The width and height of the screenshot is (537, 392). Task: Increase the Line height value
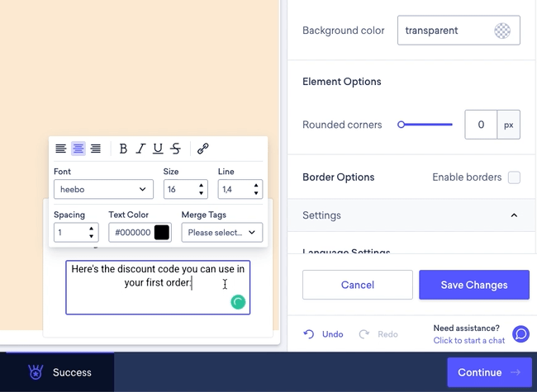256,186
